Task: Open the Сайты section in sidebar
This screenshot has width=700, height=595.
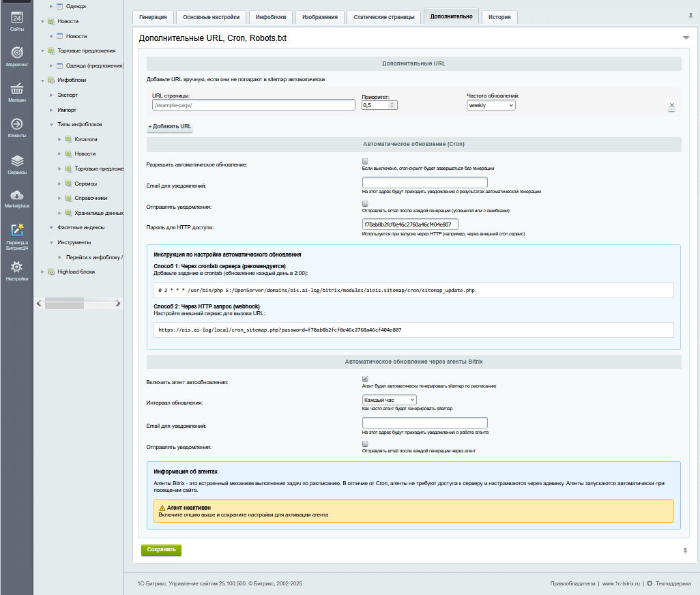Action: pos(17,20)
